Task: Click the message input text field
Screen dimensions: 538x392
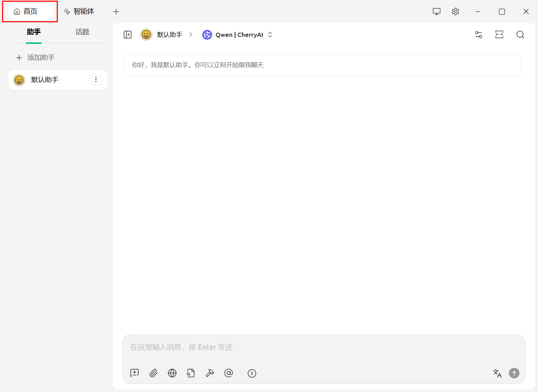Action: point(323,347)
